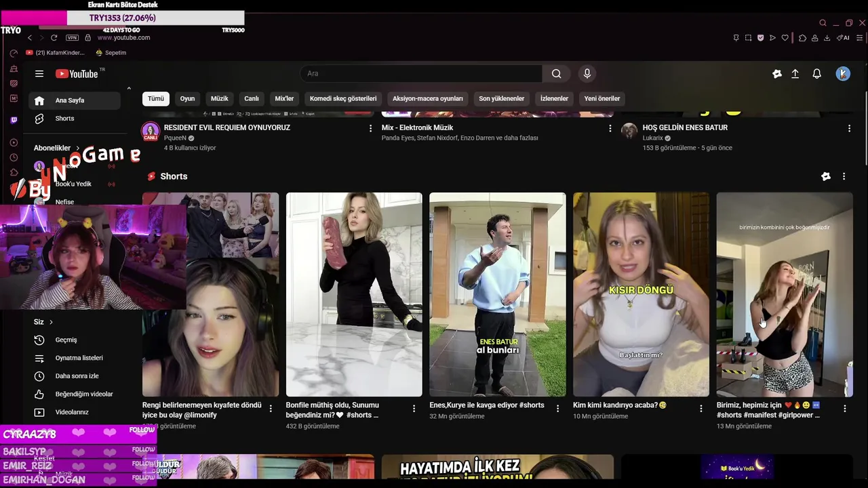Select Komedi skeç gösterileri chip

pyautogui.click(x=343, y=98)
